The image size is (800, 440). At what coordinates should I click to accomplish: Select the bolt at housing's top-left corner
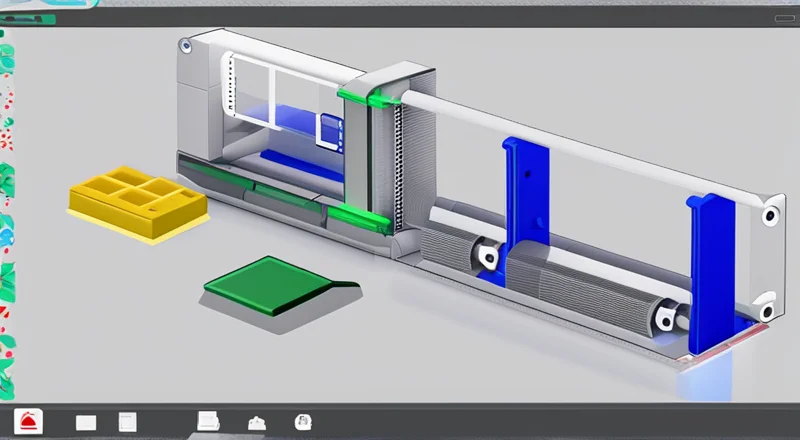pyautogui.click(x=184, y=45)
